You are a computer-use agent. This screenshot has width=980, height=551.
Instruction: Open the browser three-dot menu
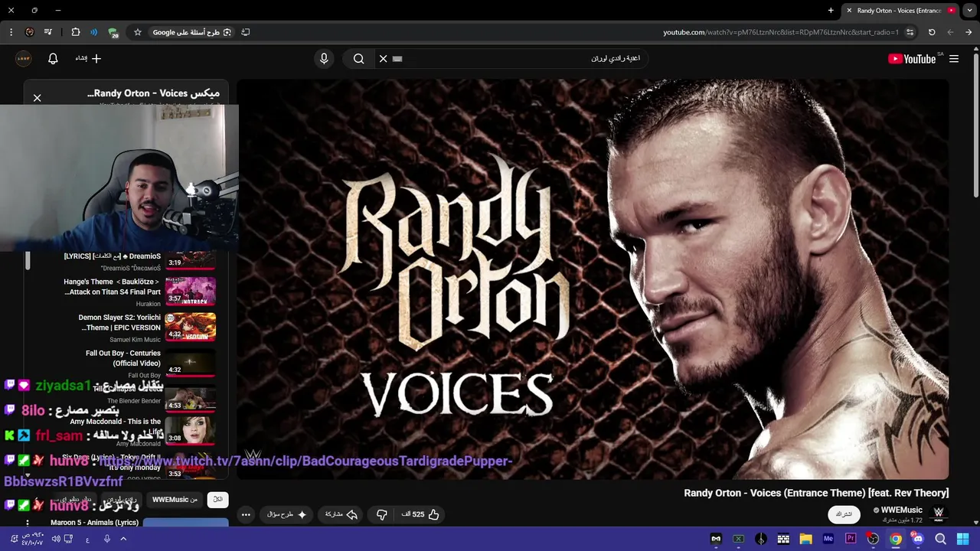pyautogui.click(x=11, y=32)
